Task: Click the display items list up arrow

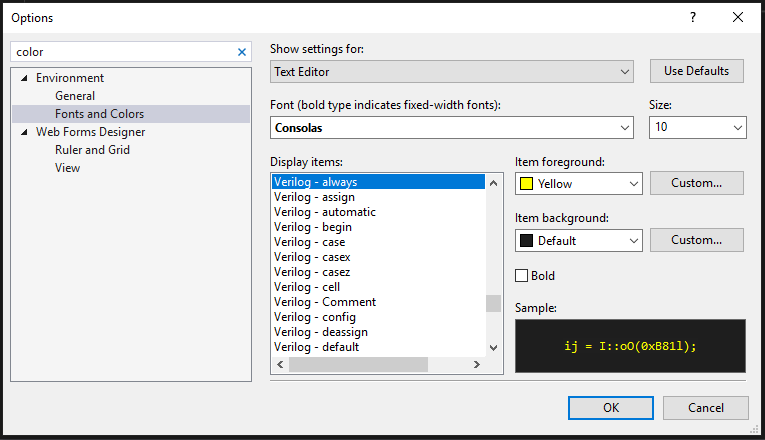Action: pos(493,183)
